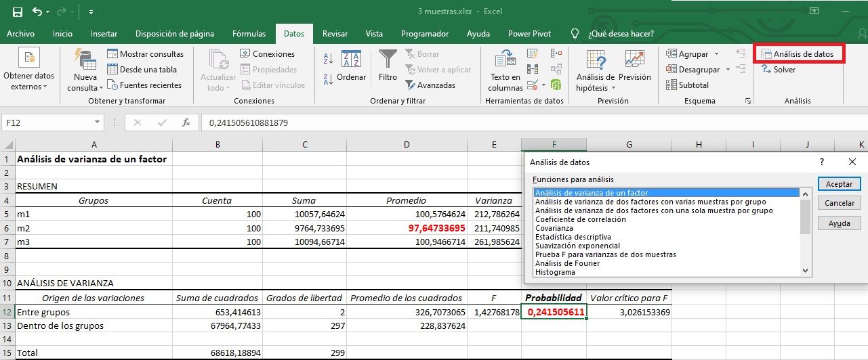The image size is (868, 360).
Task: Choose Desde una tabla
Action: point(142,70)
